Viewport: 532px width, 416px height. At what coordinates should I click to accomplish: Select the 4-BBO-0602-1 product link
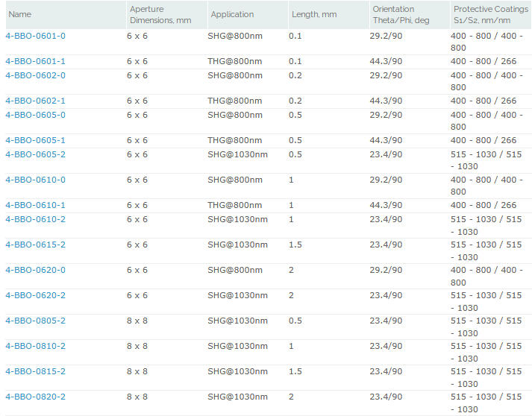coord(35,101)
